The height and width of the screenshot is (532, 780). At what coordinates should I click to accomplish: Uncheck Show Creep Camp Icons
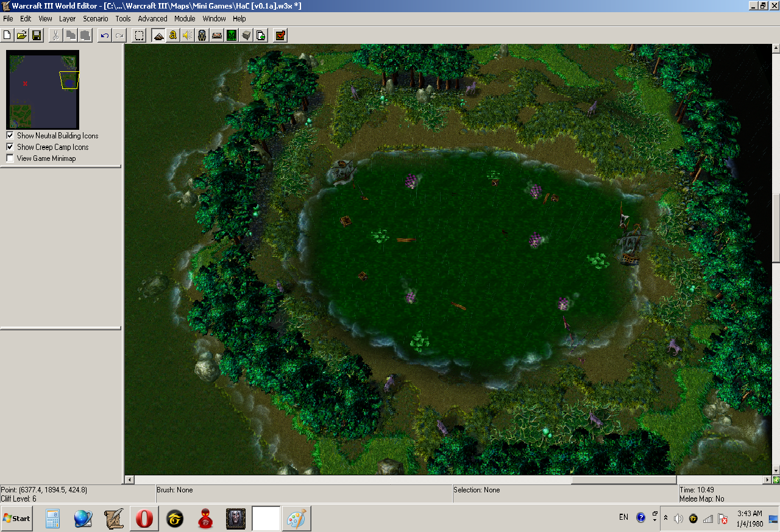click(x=10, y=147)
